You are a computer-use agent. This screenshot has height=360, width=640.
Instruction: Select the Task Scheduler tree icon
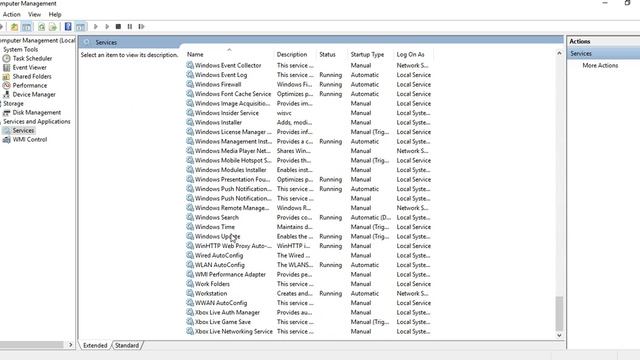(7, 58)
